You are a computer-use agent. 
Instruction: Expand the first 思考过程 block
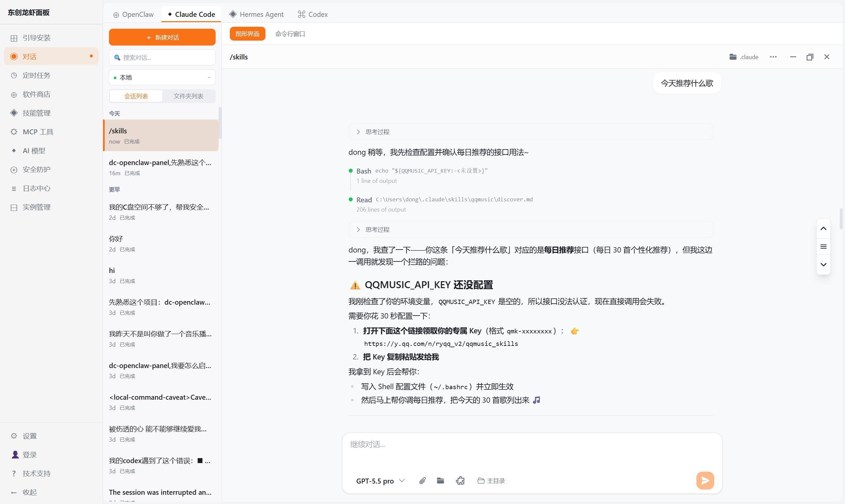pos(530,132)
